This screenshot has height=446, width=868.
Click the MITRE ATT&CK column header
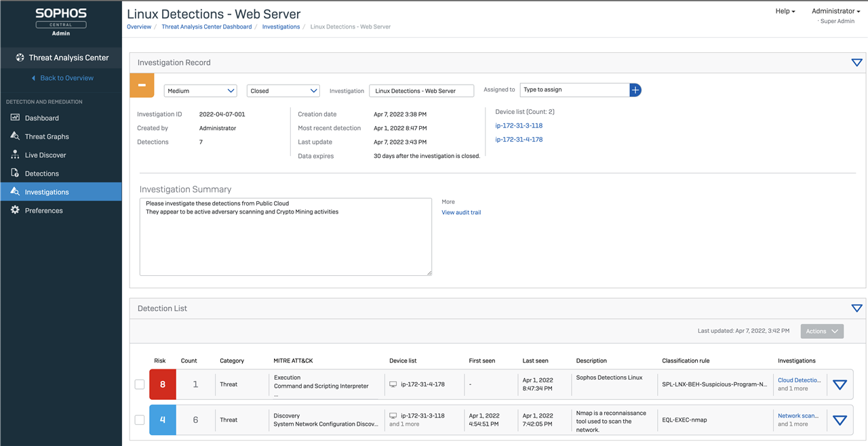coord(293,361)
